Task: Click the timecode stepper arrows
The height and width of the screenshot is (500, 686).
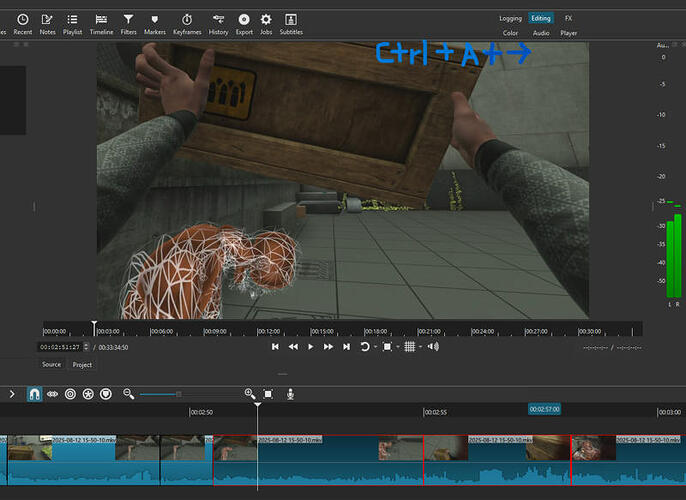Action: (x=86, y=347)
